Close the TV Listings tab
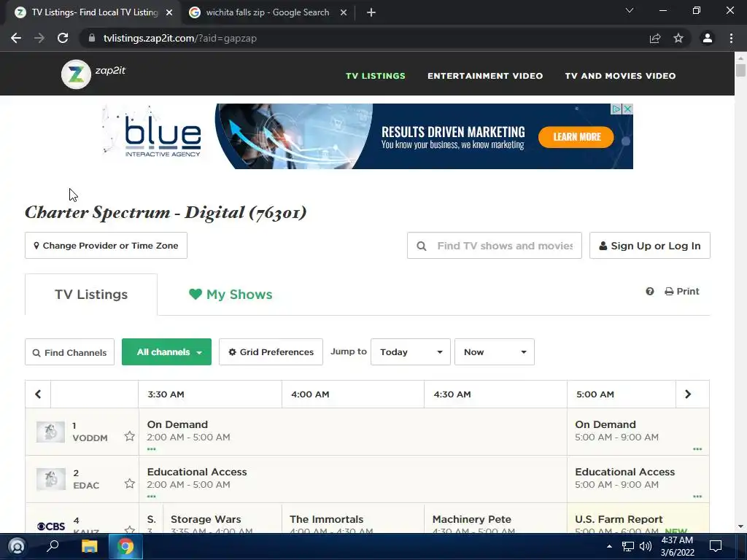Image resolution: width=747 pixels, height=560 pixels. (x=169, y=12)
